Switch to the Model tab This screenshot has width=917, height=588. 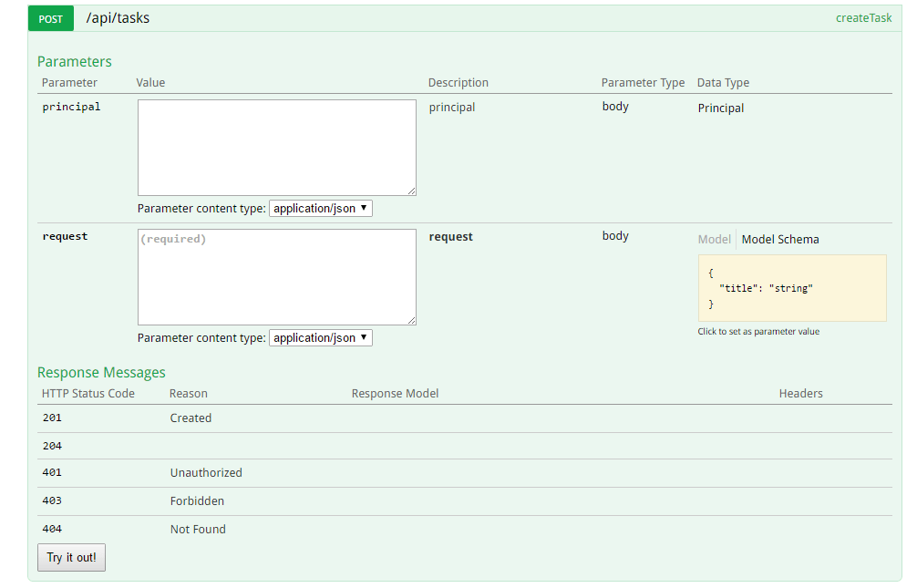(714, 239)
